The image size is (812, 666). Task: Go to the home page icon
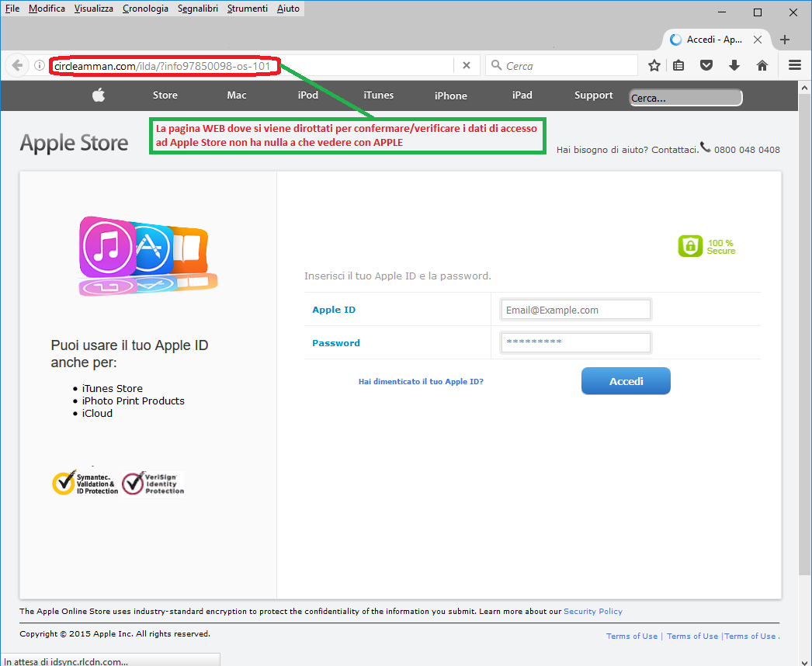pos(762,66)
